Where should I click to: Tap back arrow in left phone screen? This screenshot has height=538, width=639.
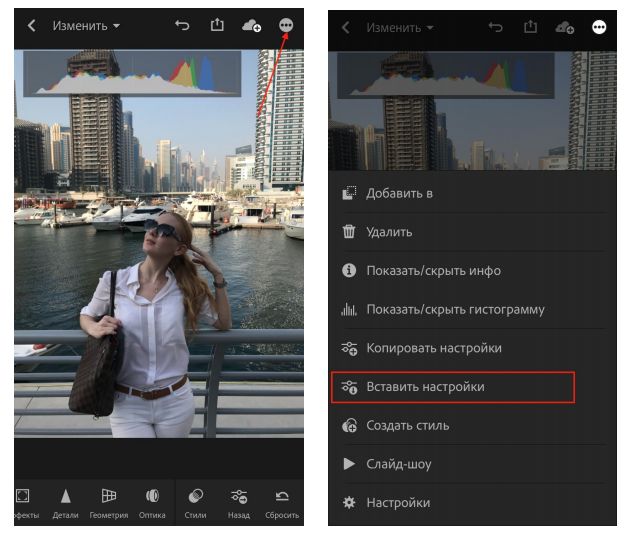point(31,26)
